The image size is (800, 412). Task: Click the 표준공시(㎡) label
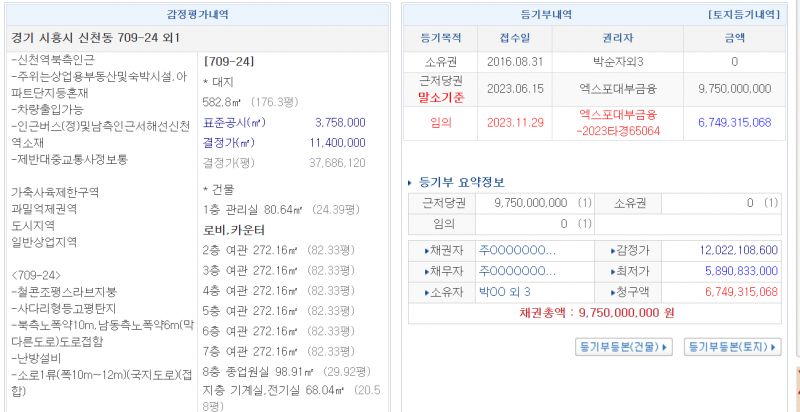(x=234, y=122)
